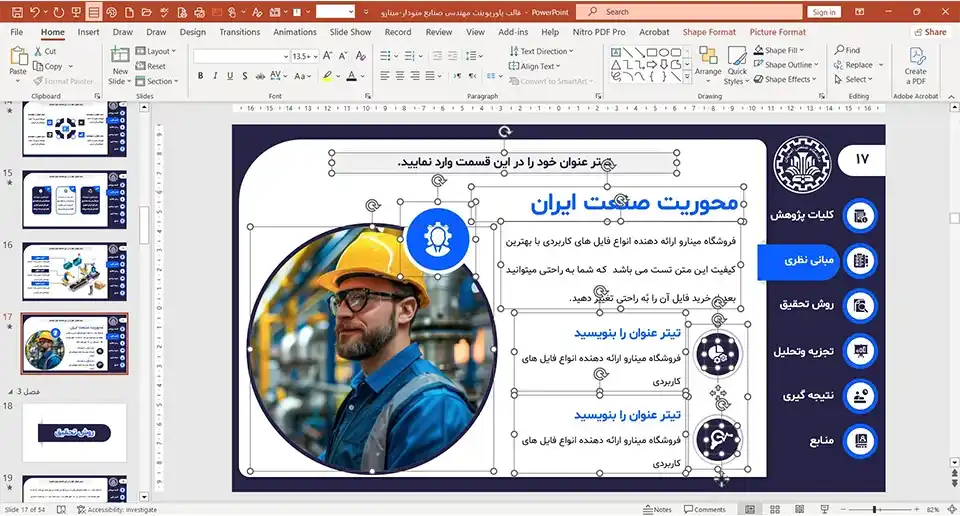The width and height of the screenshot is (960, 516).
Task: Expand the Section dropdown
Action: (x=157, y=81)
